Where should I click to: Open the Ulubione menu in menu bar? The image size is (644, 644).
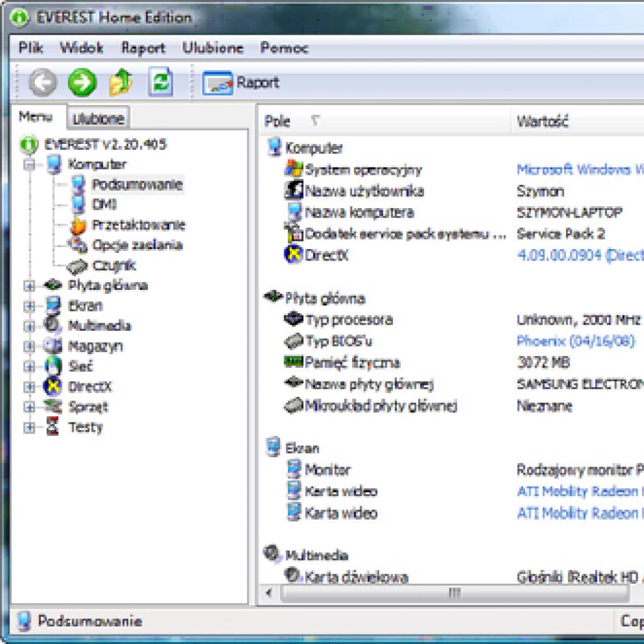(x=213, y=48)
